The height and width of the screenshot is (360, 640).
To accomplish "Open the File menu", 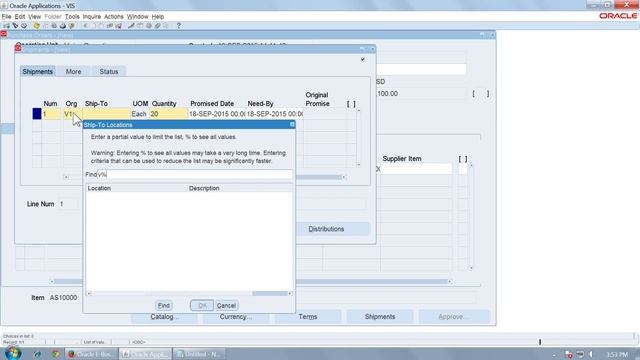I will tap(6, 17).
